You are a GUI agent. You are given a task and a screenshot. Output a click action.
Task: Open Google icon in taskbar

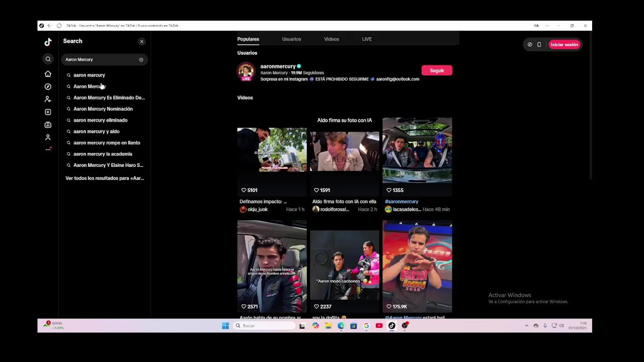[366, 326]
